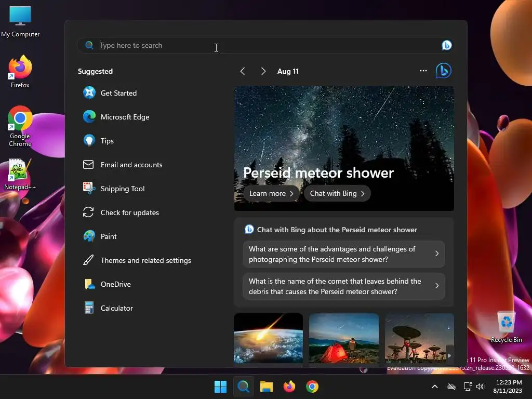Open the Windows Start button on taskbar
Viewport: 532px width, 399px height.
(x=220, y=387)
